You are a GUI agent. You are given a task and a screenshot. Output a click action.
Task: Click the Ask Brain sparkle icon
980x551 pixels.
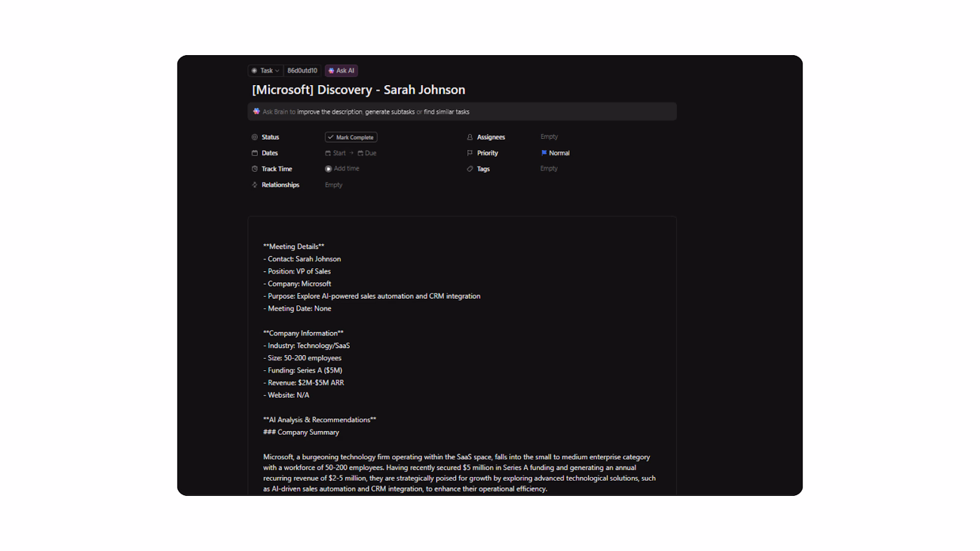point(256,111)
